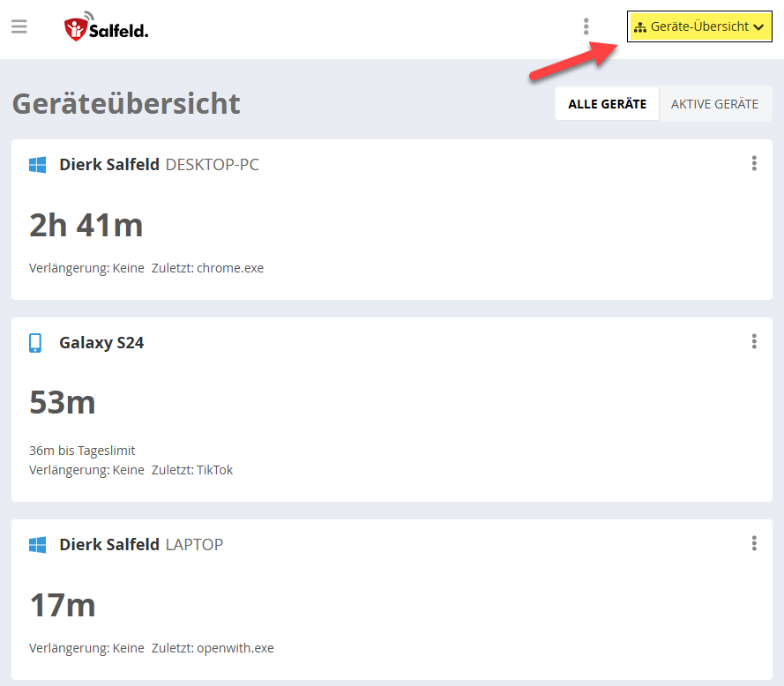Click the network icon inside the yellow button

(642, 26)
